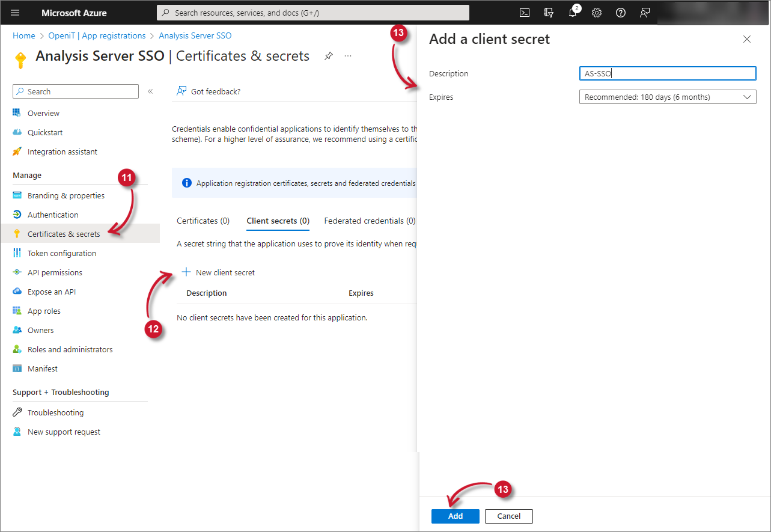
Task: Open Analysis Server SSO breadcrumb
Action: click(x=195, y=35)
